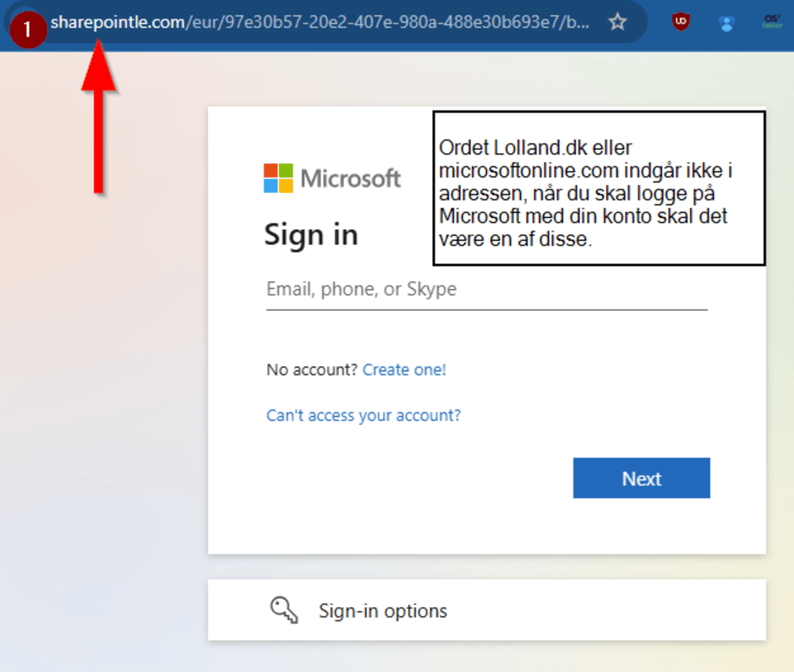Open the Create one! link
794x672 pixels.
click(404, 370)
